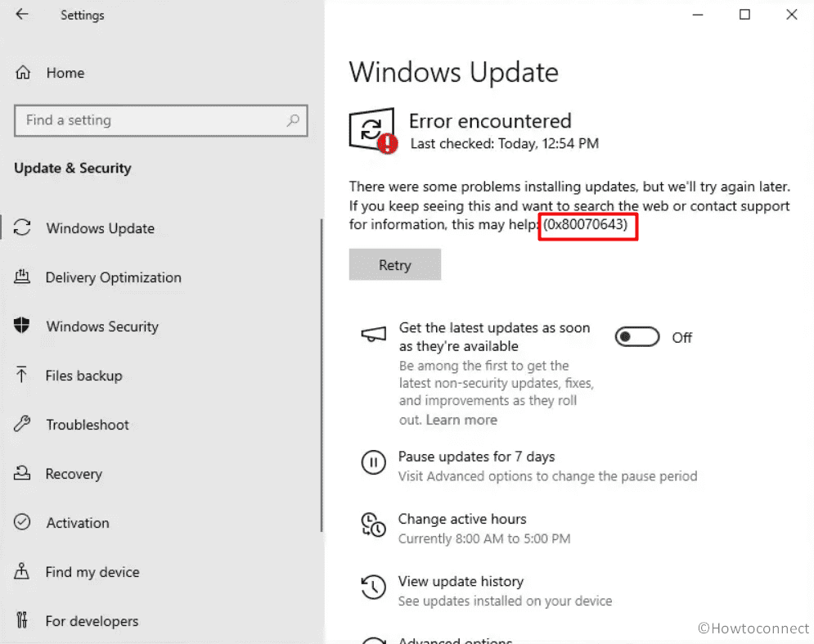Open View update history
The image size is (814, 644).
pos(461,581)
